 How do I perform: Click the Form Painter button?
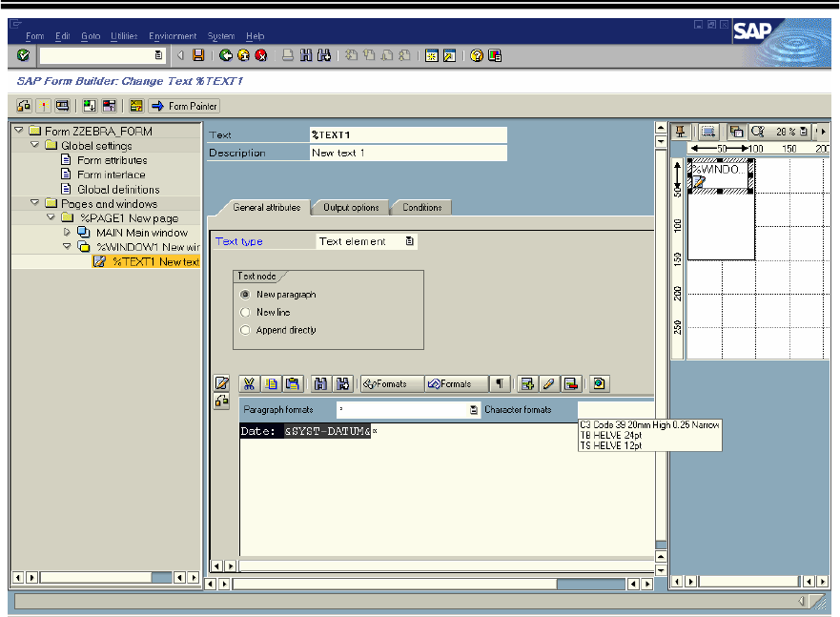(x=185, y=106)
